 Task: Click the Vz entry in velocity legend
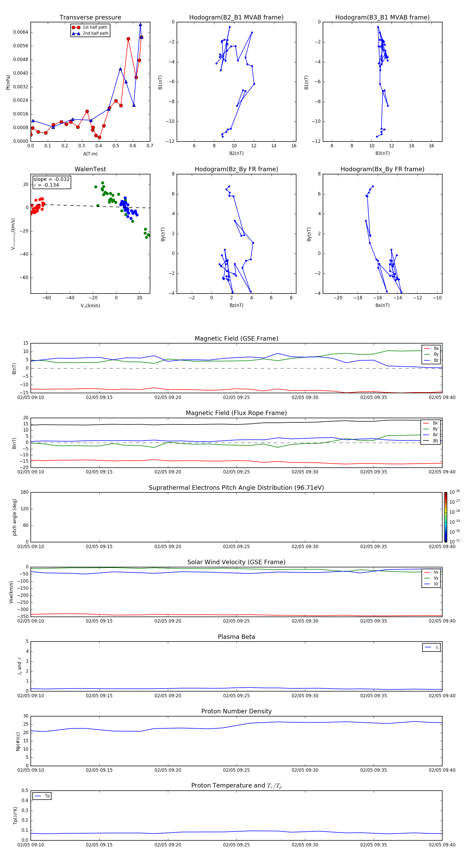tap(431, 584)
